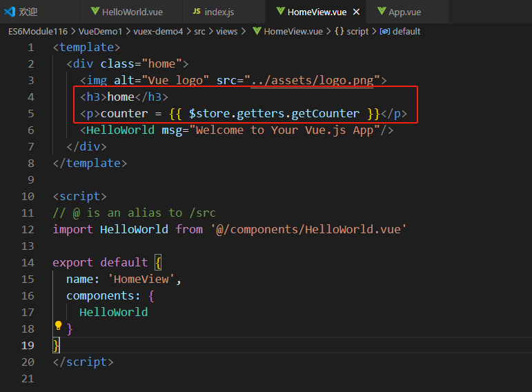Open the index.js tab
Screen dimensions: 532x392
click(x=224, y=12)
